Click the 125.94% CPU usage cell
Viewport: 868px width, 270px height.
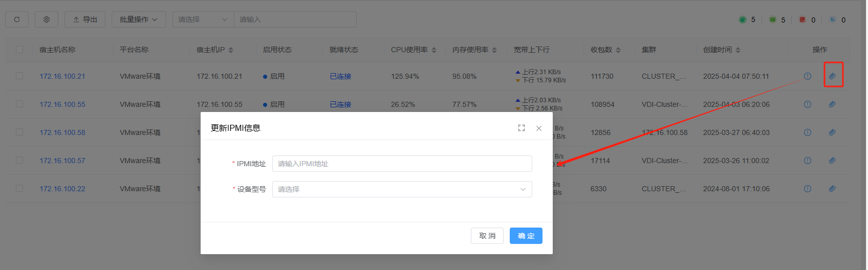(405, 76)
